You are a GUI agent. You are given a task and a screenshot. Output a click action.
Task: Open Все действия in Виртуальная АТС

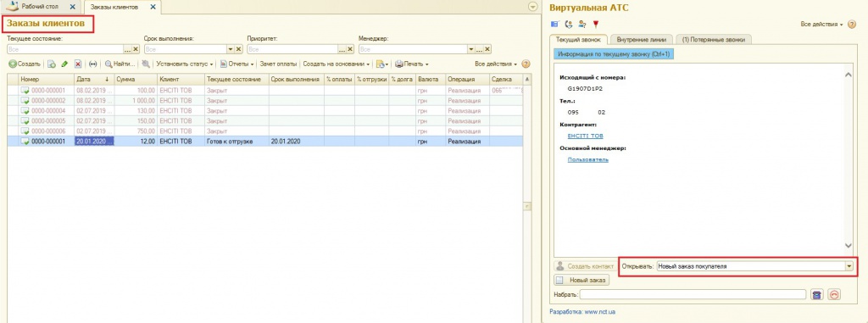[x=822, y=25]
